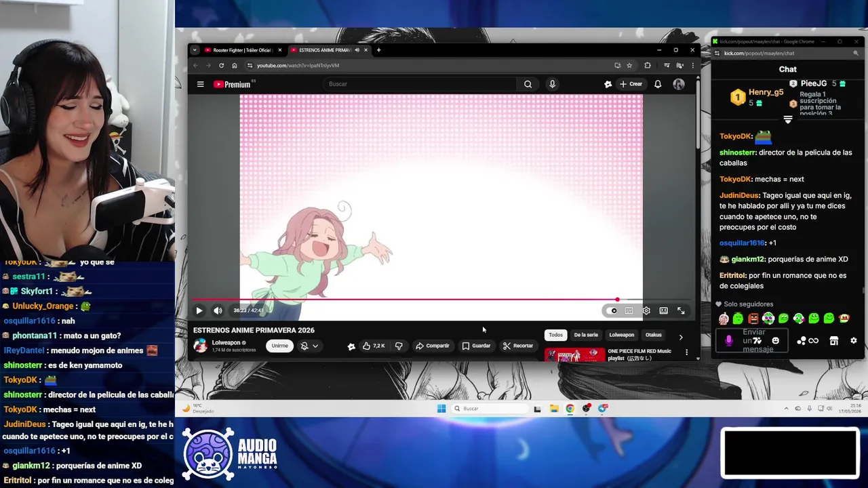Open the Lolweapon channel name
868x488 pixels.
click(x=226, y=343)
